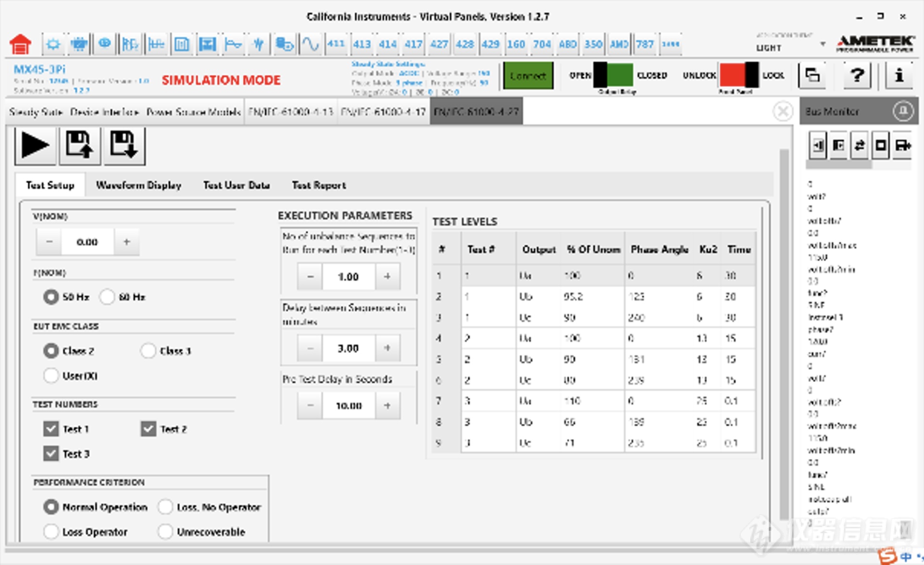Run the test with the play button
This screenshot has width=924, height=565.
tap(35, 145)
